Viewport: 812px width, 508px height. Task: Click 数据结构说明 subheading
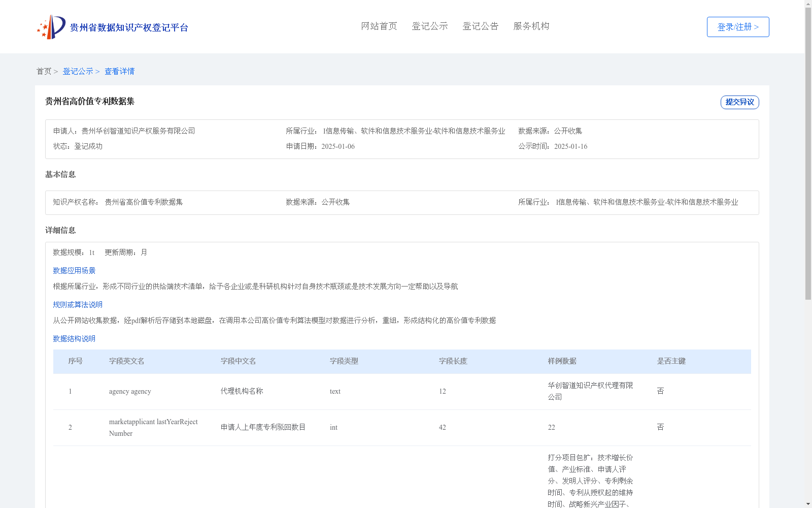click(x=74, y=339)
